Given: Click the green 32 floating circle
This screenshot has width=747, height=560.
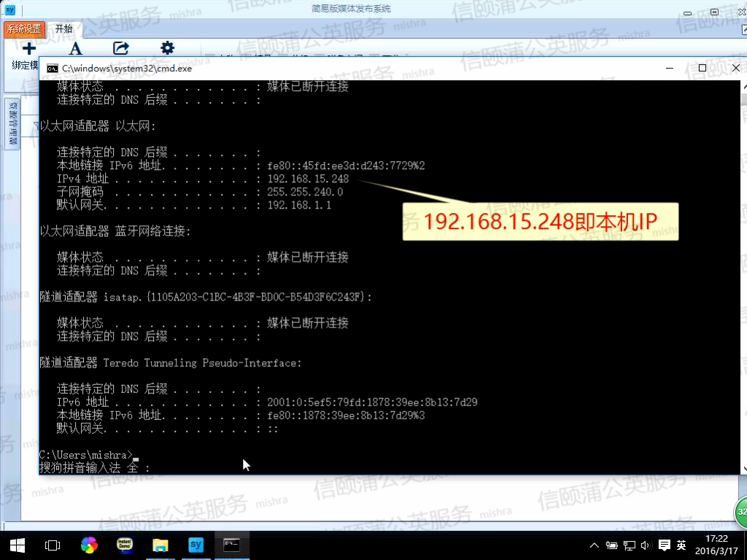Looking at the screenshot, I should pos(741,512).
